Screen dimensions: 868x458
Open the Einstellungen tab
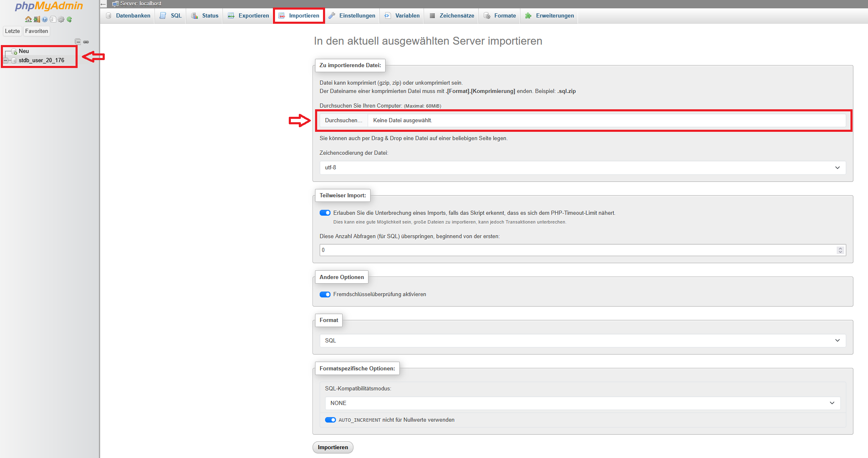point(352,16)
